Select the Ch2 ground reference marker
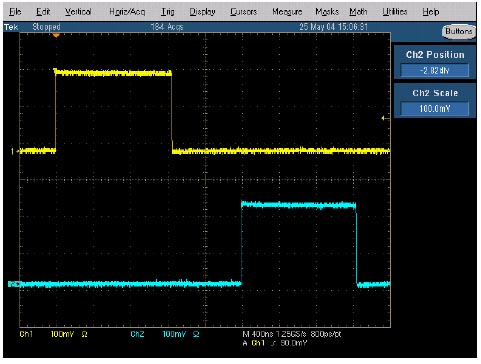Image resolution: width=481 pixels, height=364 pixels. (14, 284)
